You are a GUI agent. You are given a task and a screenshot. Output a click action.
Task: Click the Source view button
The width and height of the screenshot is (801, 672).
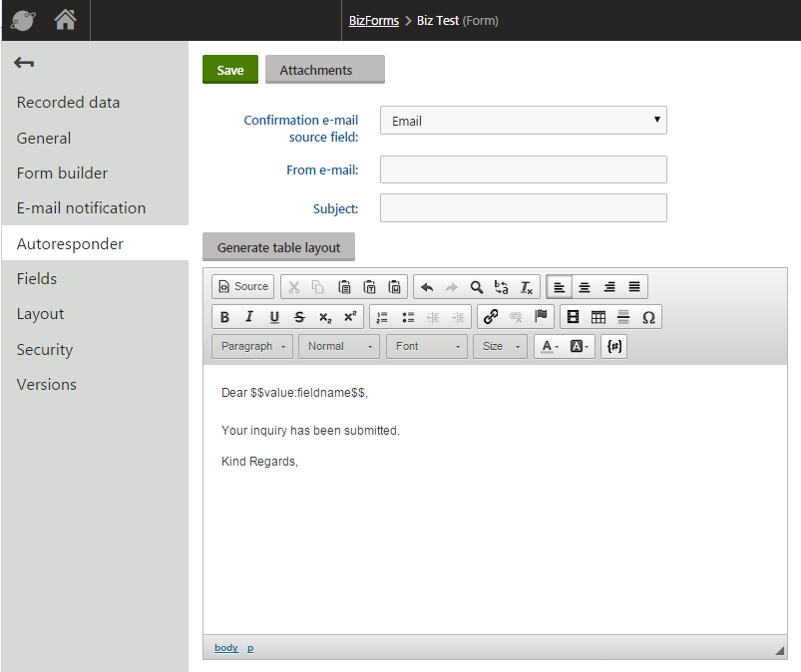pyautogui.click(x=242, y=287)
